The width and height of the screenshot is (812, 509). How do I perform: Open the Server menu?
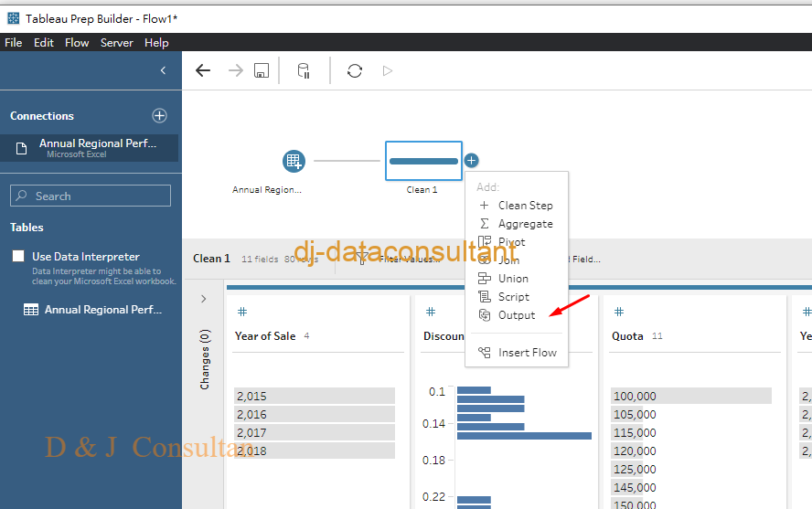(x=116, y=43)
